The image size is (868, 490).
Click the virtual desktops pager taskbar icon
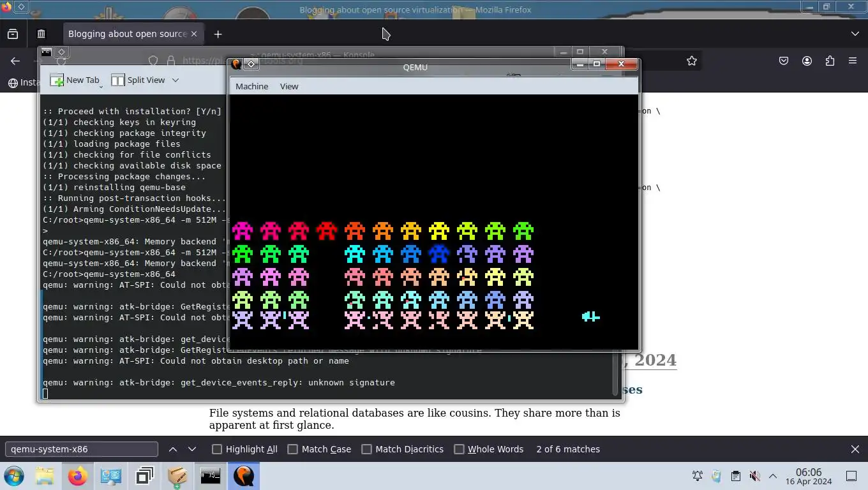tap(144, 476)
